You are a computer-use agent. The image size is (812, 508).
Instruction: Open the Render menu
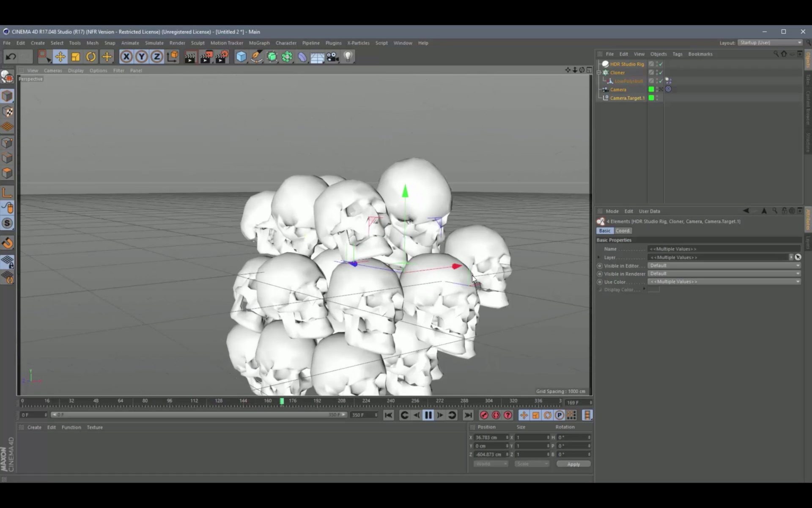[x=177, y=43]
